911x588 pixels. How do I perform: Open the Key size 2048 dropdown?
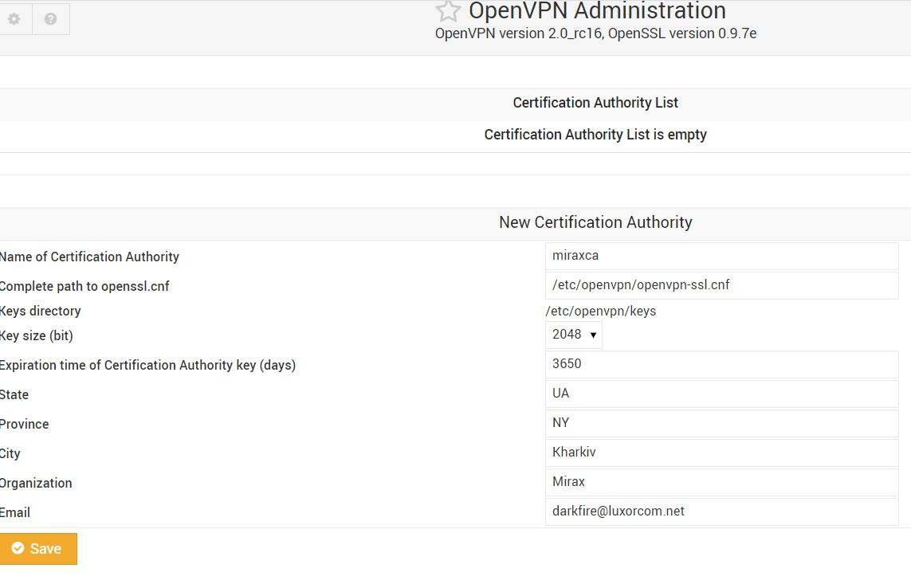573,335
